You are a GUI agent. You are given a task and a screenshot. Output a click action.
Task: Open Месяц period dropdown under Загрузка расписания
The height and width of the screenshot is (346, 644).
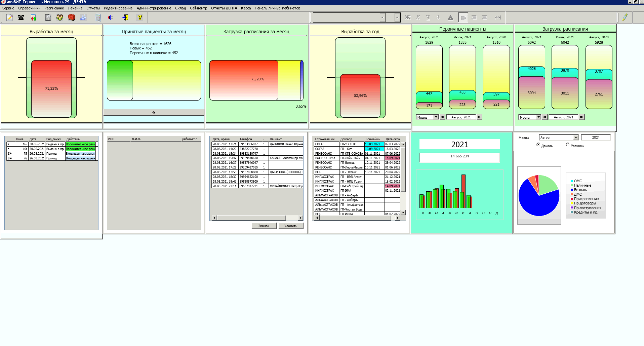[x=538, y=117]
